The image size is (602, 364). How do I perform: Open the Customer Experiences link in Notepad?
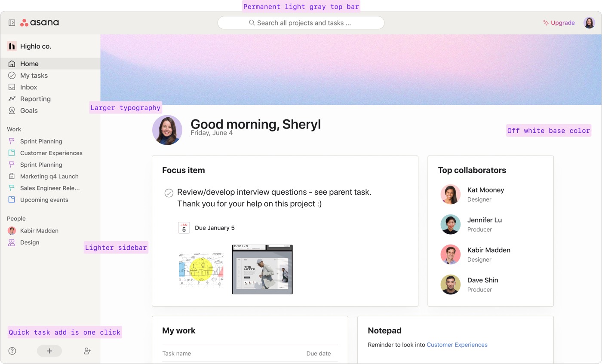(x=457, y=345)
